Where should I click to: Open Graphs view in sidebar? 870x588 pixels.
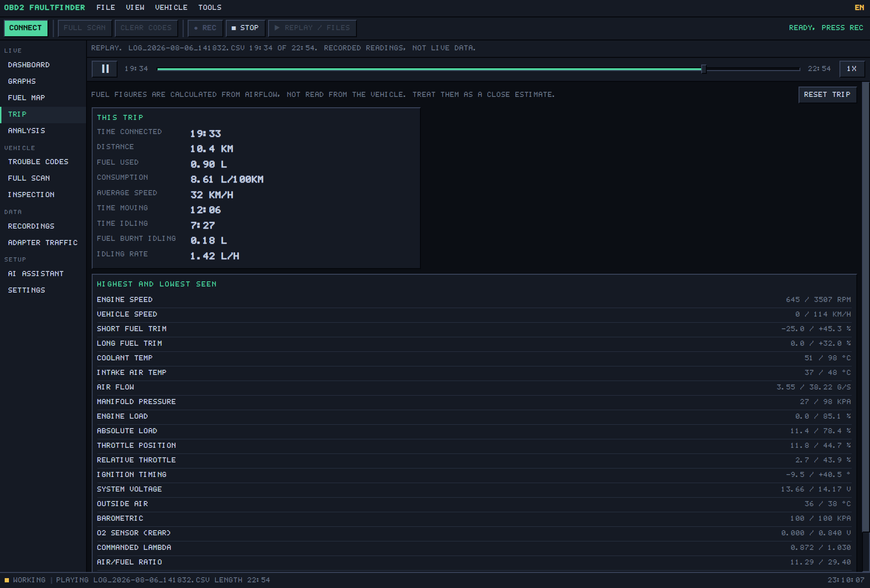point(43,81)
